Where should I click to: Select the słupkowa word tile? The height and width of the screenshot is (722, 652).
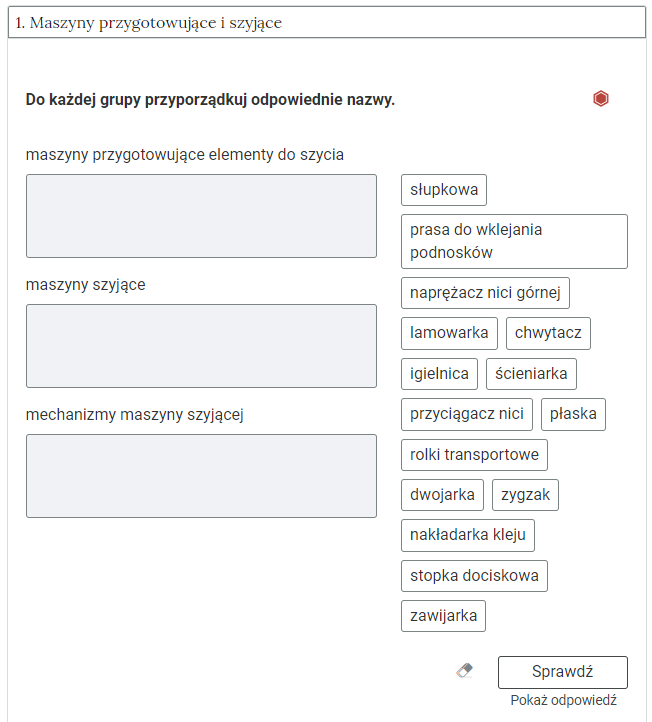coord(444,190)
